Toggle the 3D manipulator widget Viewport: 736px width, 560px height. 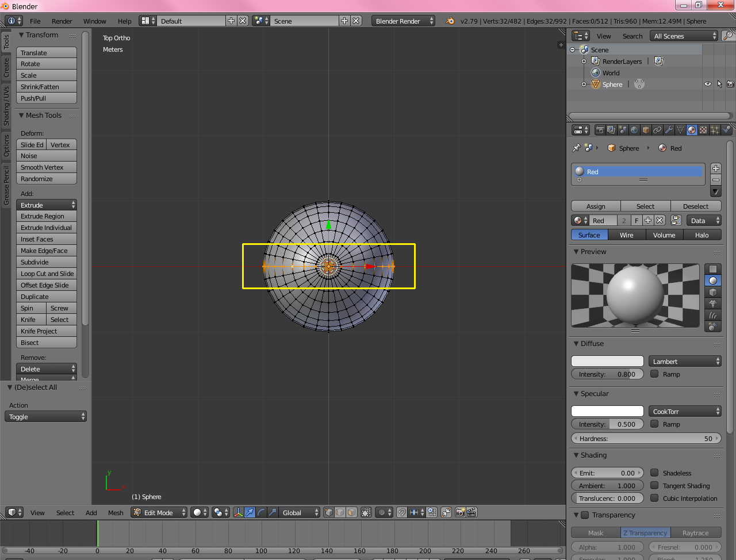238,512
